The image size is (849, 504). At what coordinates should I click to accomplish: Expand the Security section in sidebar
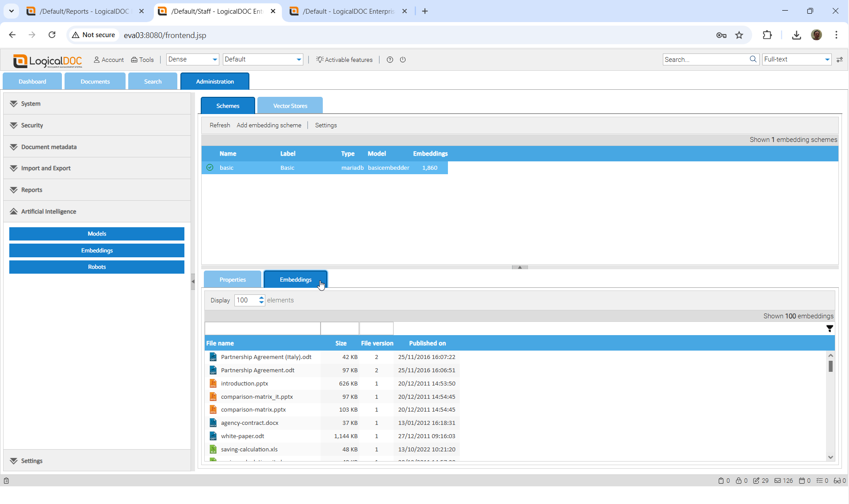click(x=32, y=125)
